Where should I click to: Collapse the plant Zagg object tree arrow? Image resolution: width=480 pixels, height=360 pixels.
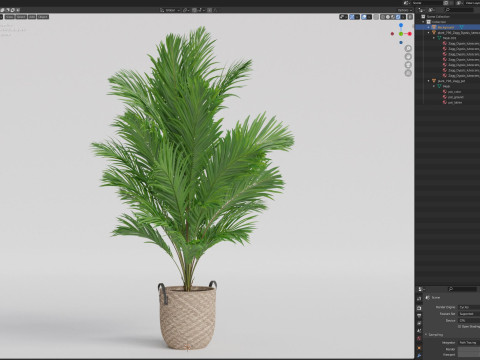coord(429,33)
